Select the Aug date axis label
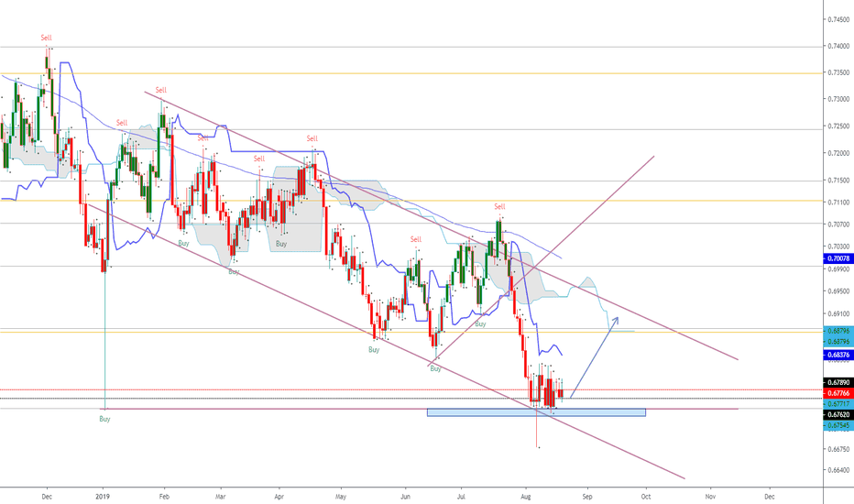 526,497
